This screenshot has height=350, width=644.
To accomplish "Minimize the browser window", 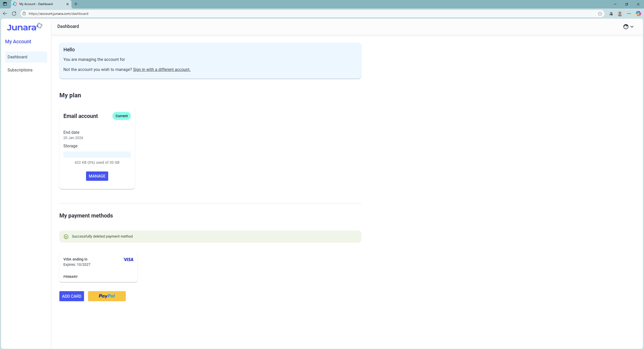I will pos(615,4).
